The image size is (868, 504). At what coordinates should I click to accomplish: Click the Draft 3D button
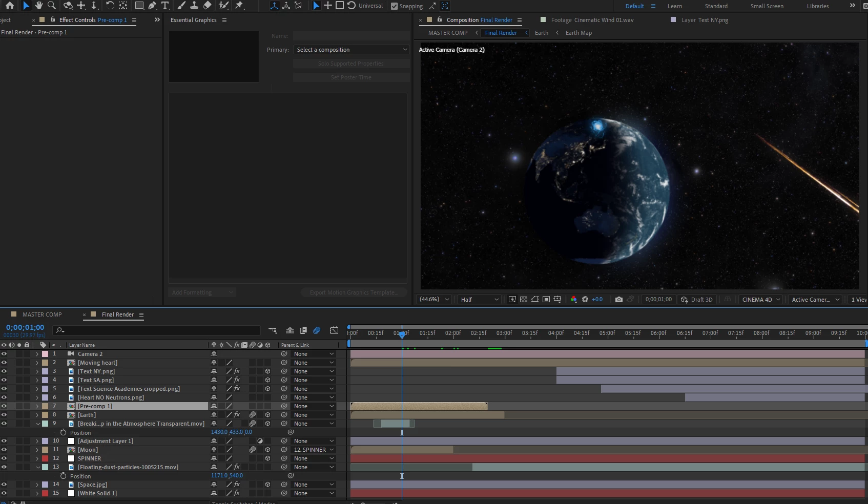(696, 300)
